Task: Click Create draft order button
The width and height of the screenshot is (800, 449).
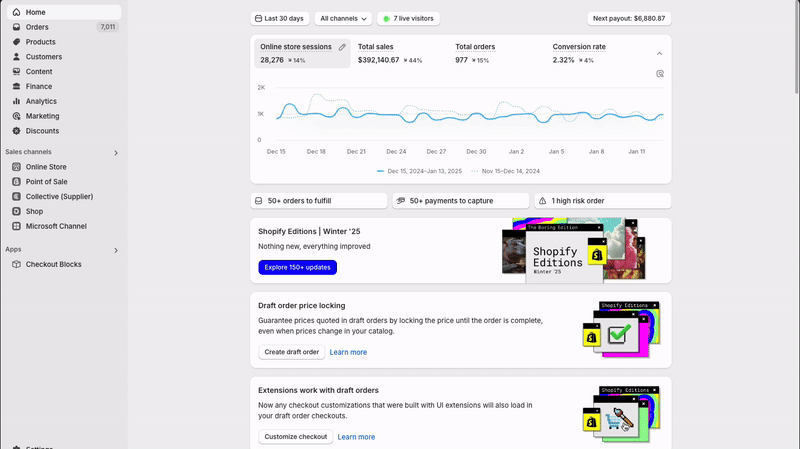Action: point(290,352)
